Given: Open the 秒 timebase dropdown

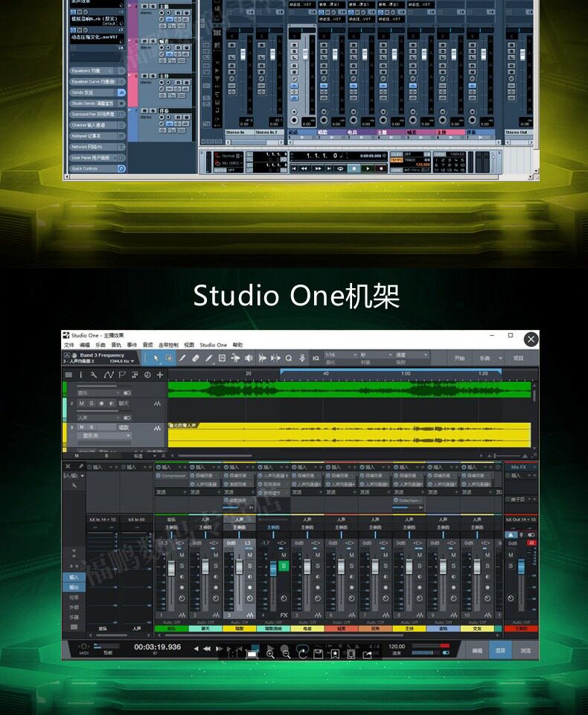Looking at the screenshot, I should (x=376, y=355).
